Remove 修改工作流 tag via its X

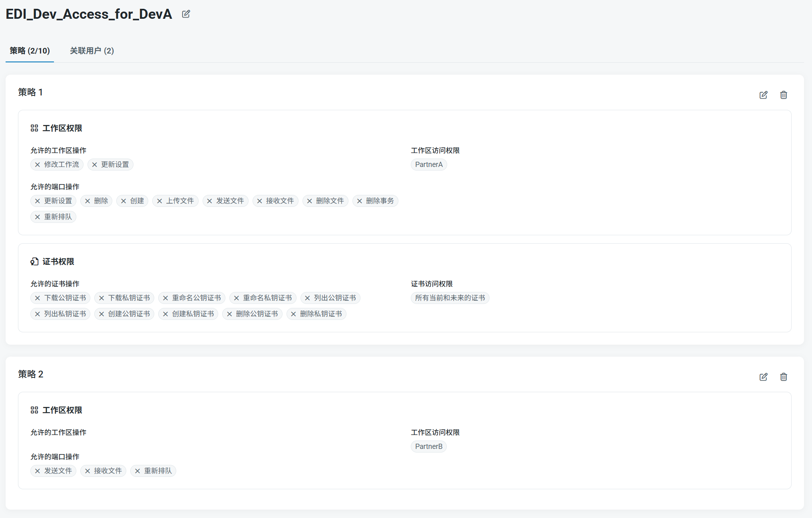tap(38, 165)
